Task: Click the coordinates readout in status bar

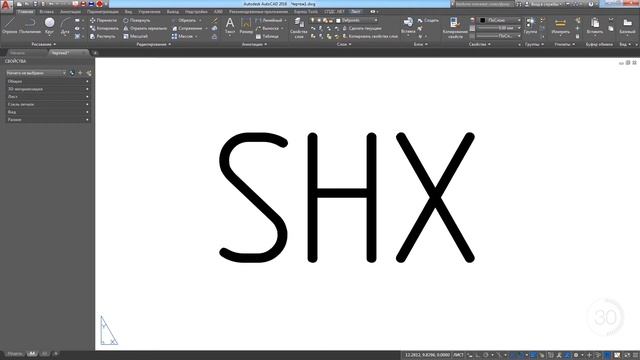Action: pyautogui.click(x=427, y=355)
